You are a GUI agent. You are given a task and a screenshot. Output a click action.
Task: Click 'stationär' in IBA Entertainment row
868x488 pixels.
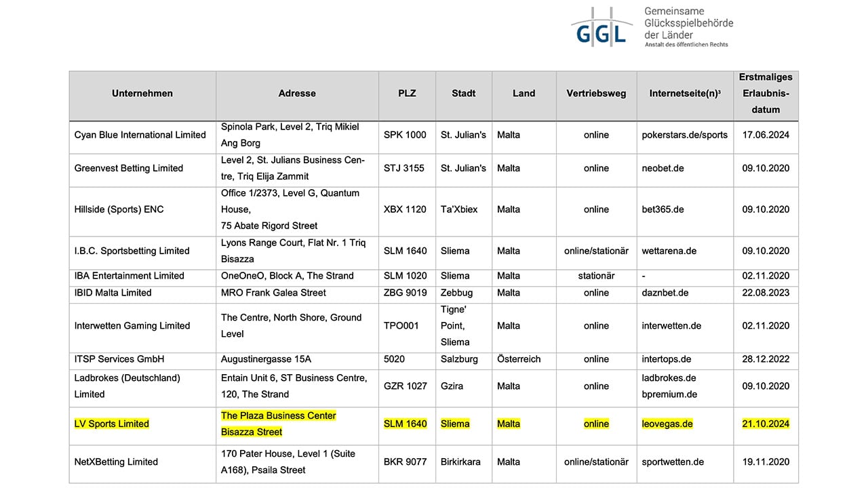[x=596, y=276]
